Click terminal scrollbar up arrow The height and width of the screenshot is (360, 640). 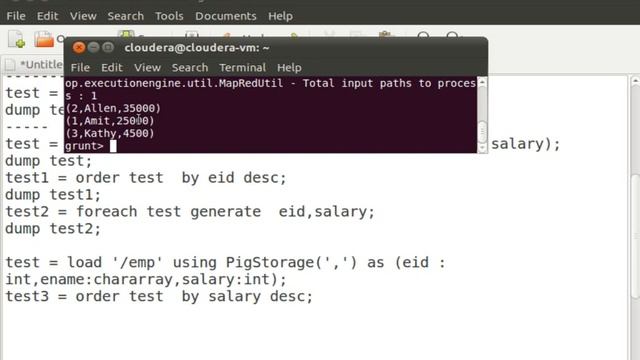tap(482, 83)
